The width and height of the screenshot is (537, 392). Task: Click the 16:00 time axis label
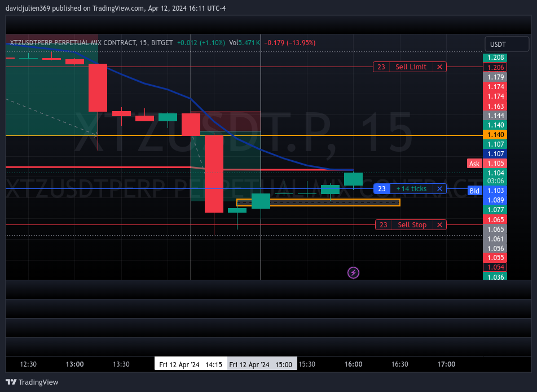[x=353, y=364]
